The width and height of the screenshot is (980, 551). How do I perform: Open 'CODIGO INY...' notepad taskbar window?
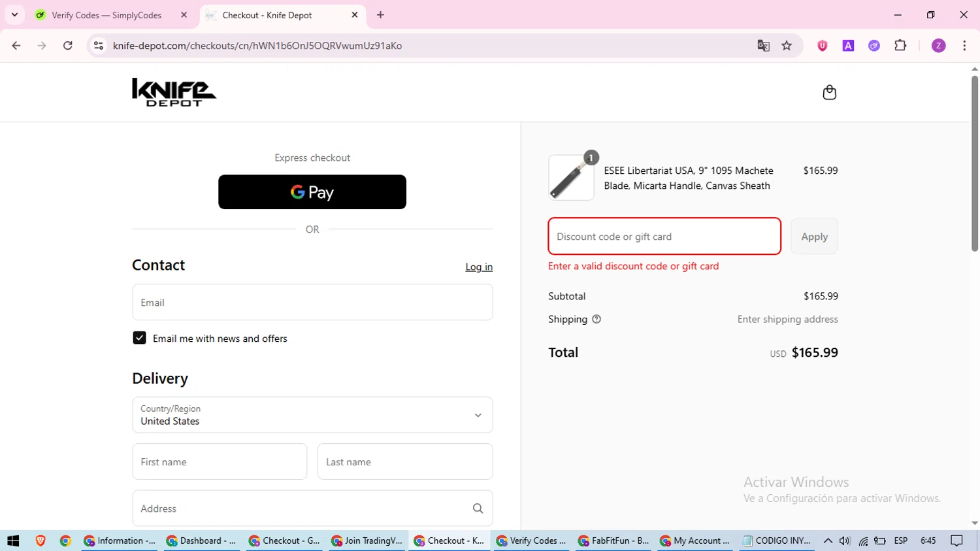point(777,541)
